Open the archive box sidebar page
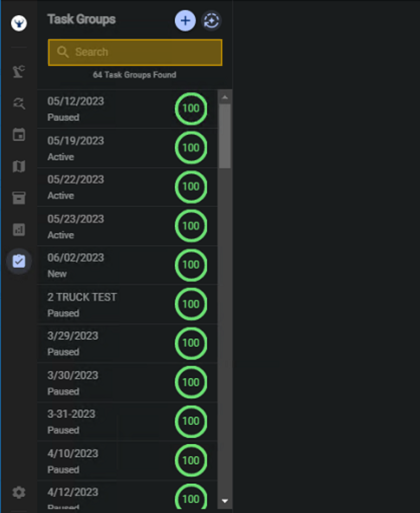420x513 pixels. (x=19, y=198)
